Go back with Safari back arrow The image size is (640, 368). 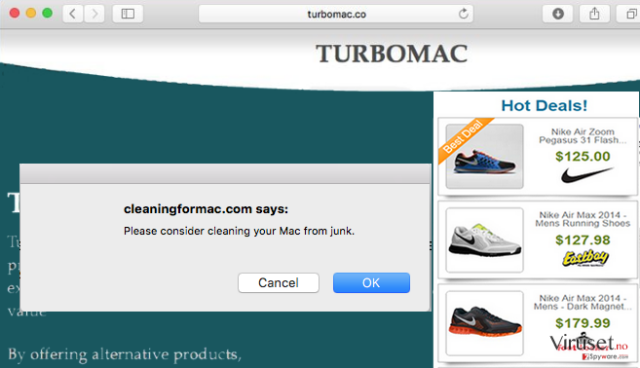[73, 14]
